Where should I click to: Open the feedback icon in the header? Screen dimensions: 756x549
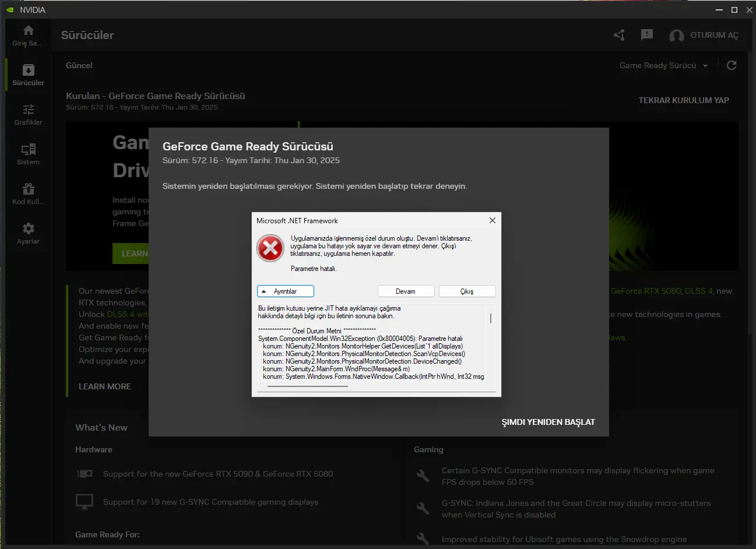click(647, 35)
